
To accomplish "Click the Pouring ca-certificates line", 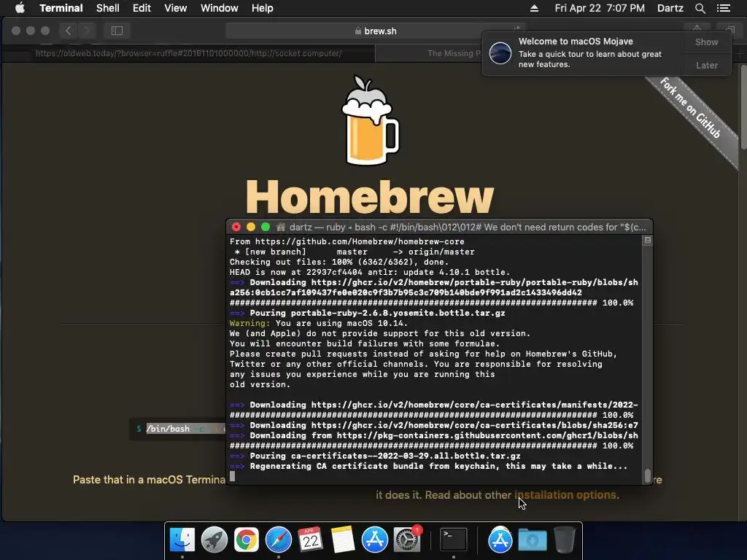I will (x=375, y=456).
